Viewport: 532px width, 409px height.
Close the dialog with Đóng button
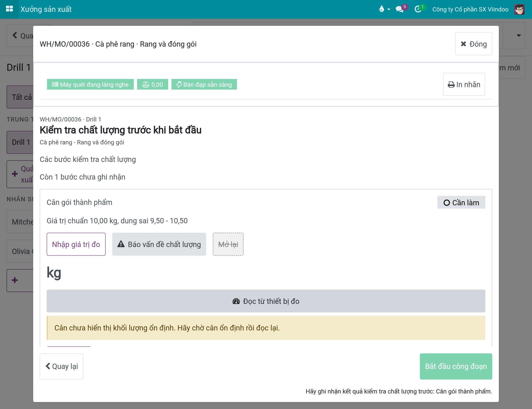473,44
